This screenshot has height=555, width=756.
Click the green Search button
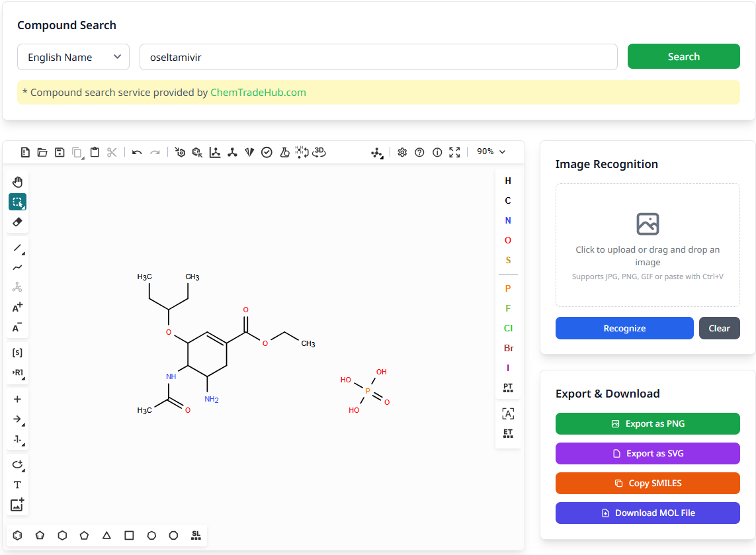(x=683, y=56)
